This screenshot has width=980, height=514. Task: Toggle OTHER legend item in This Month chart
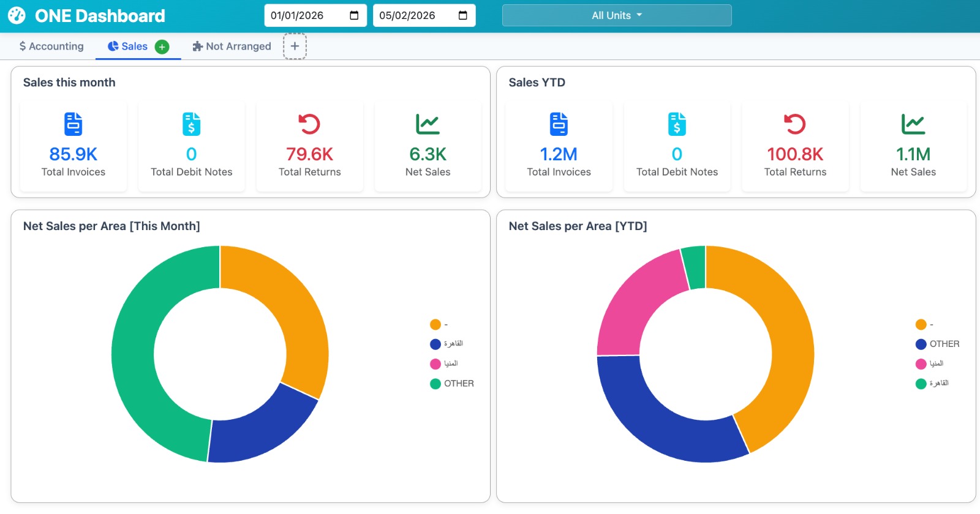tap(452, 384)
